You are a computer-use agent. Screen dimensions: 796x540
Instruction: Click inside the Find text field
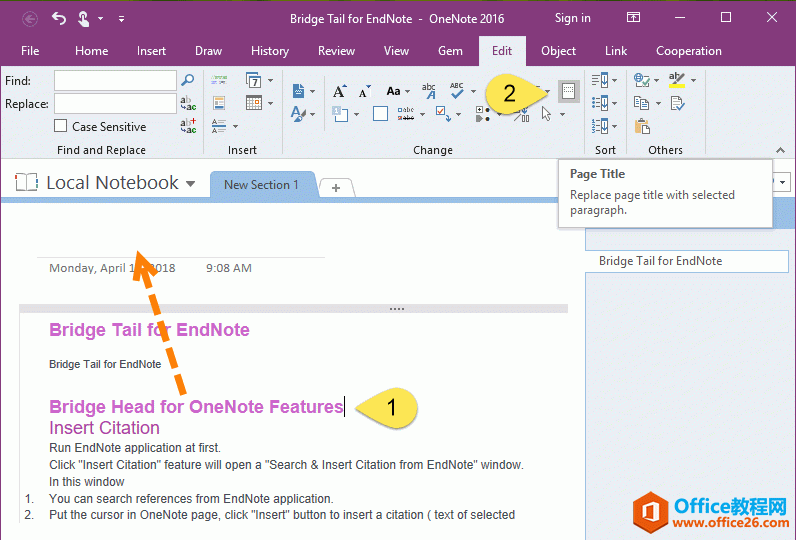(x=115, y=80)
